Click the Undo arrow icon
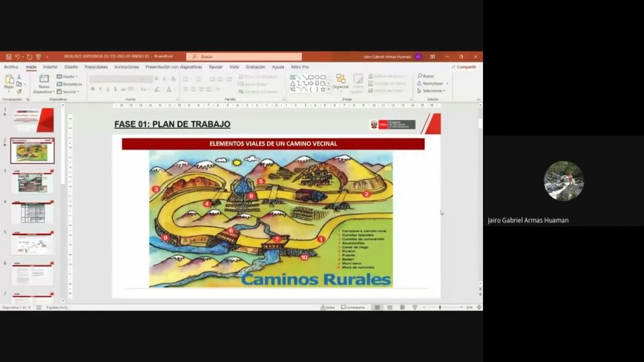 pyautogui.click(x=16, y=57)
